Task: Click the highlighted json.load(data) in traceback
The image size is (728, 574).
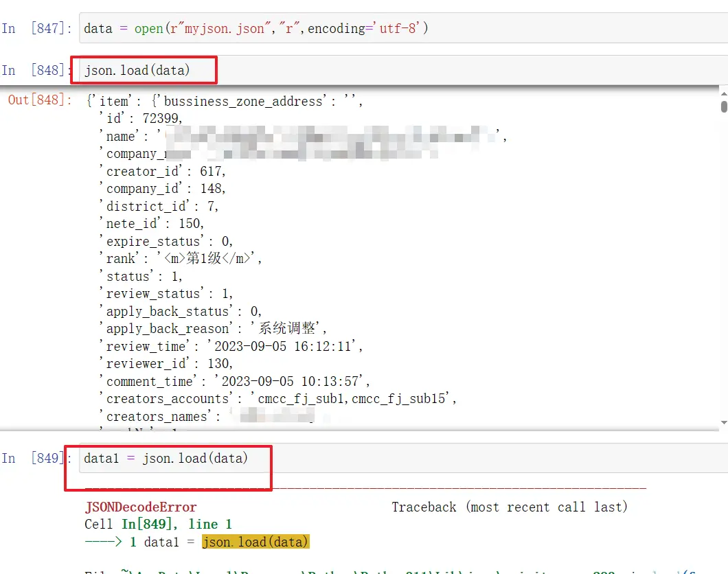Action: click(255, 542)
